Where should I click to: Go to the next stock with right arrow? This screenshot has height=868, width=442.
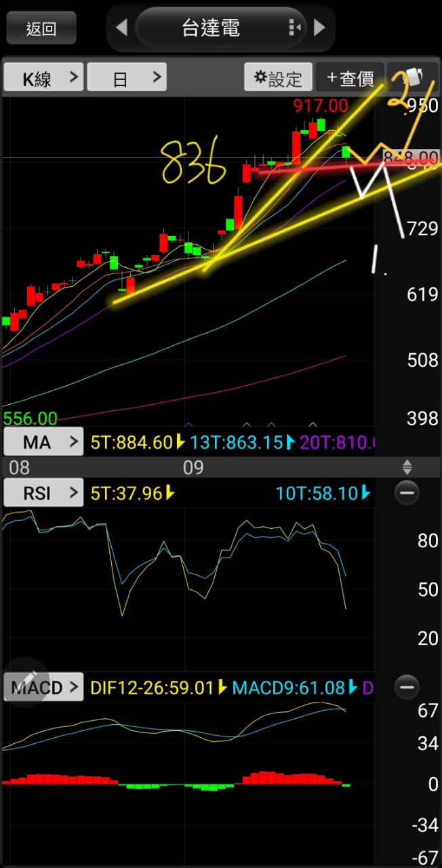coord(319,28)
